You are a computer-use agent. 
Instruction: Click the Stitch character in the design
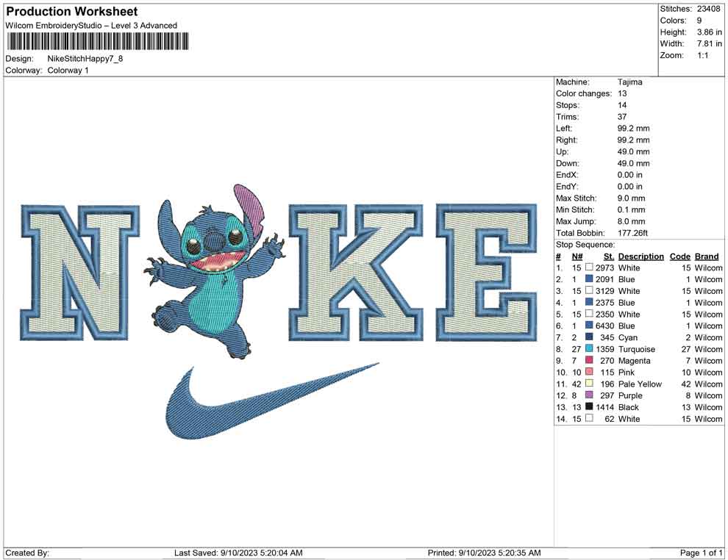coord(216,271)
